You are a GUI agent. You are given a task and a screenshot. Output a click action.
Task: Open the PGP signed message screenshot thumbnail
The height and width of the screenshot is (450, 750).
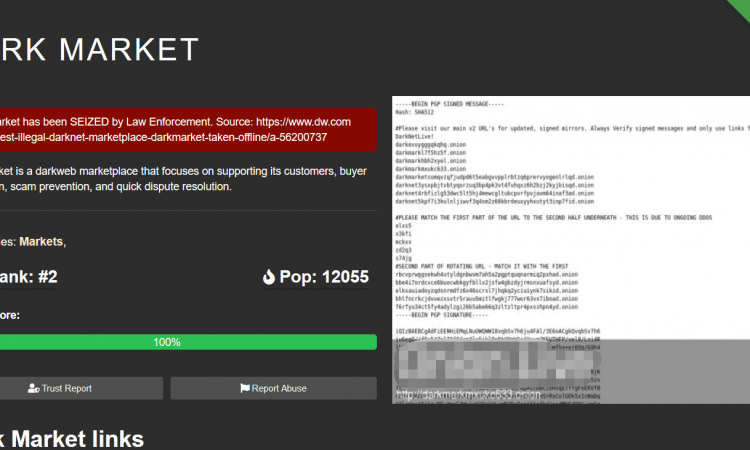coord(571,250)
